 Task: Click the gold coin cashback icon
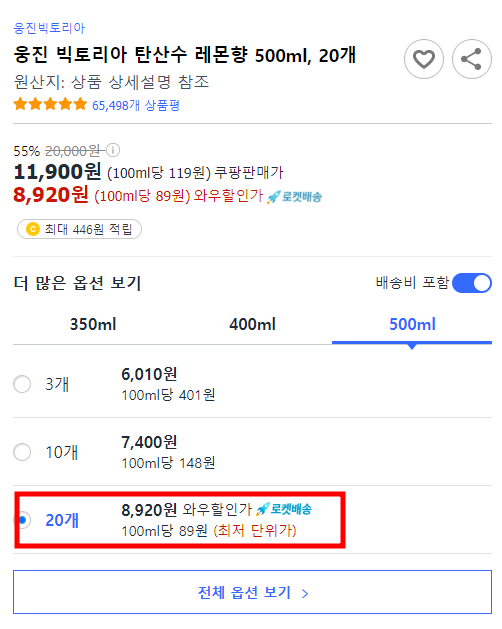point(33,229)
